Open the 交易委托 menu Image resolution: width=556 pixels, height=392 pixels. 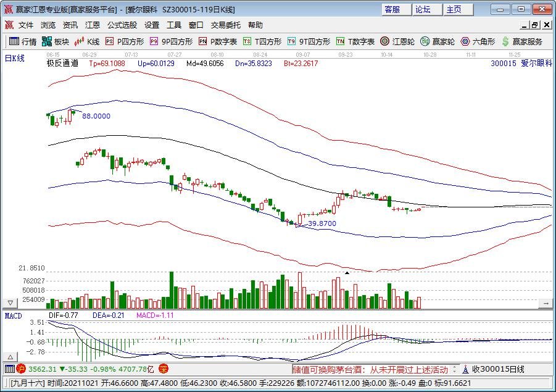click(x=226, y=25)
